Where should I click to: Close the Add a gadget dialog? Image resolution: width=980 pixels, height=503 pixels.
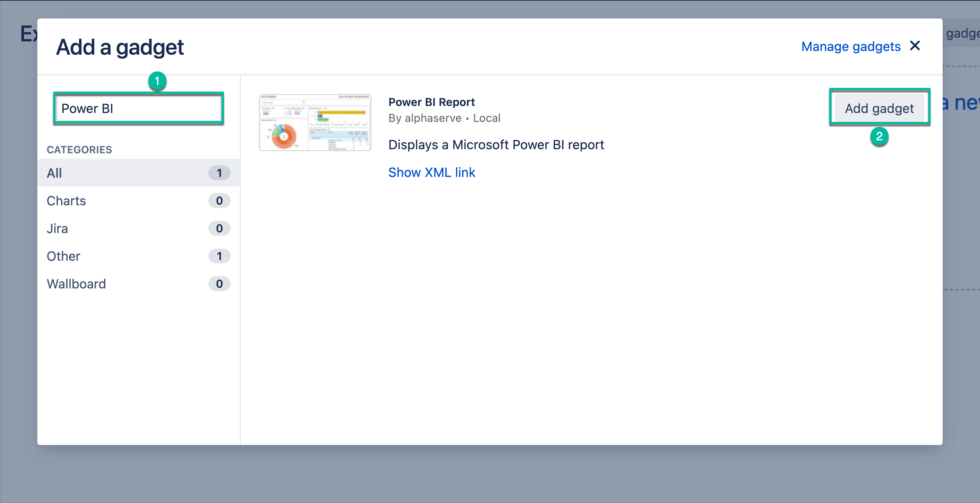915,46
